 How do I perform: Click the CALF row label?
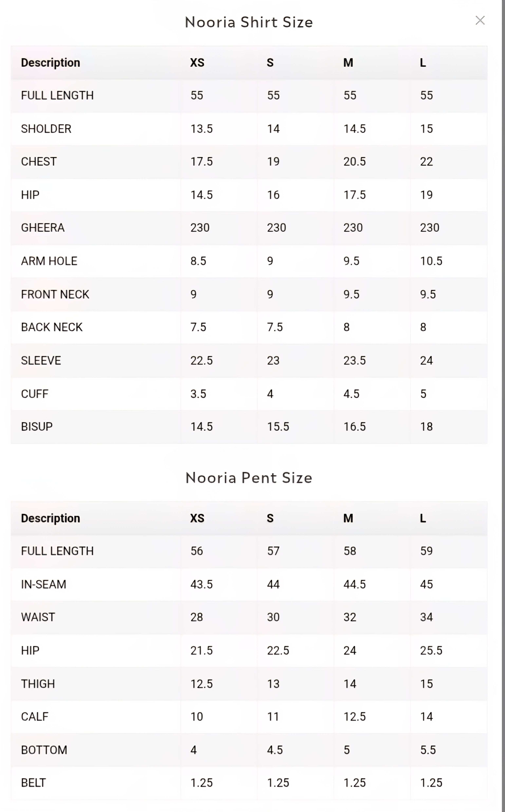[x=35, y=717]
